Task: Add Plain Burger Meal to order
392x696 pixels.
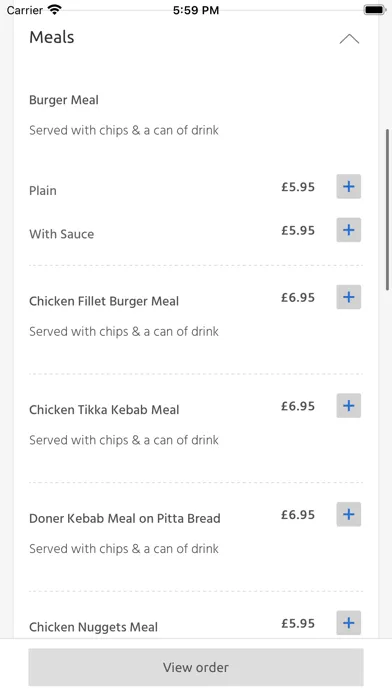Action: [x=348, y=186]
